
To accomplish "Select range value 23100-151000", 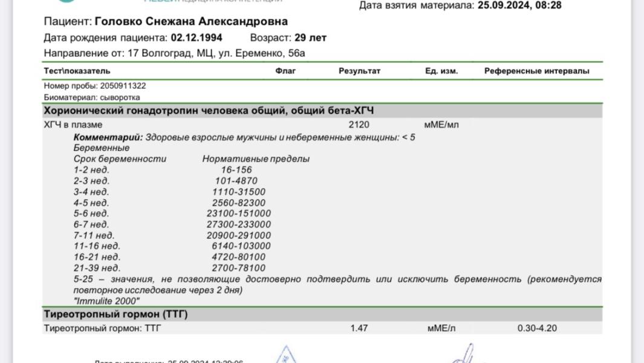I will tap(239, 214).
